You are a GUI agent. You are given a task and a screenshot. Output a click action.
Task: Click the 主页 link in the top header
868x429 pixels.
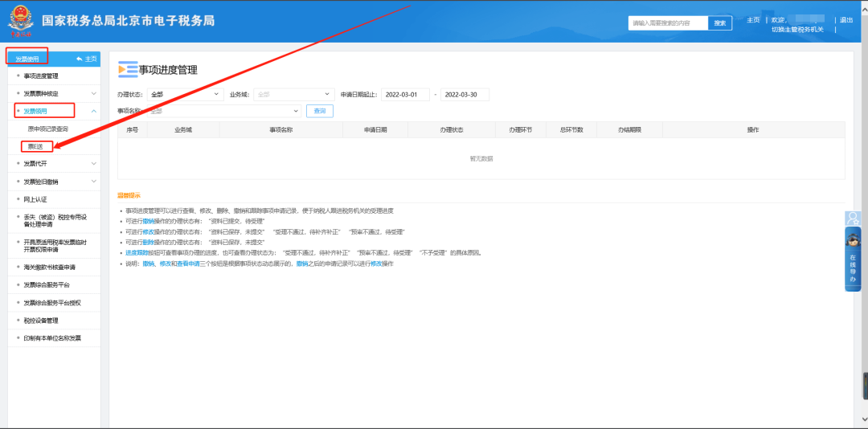click(753, 20)
